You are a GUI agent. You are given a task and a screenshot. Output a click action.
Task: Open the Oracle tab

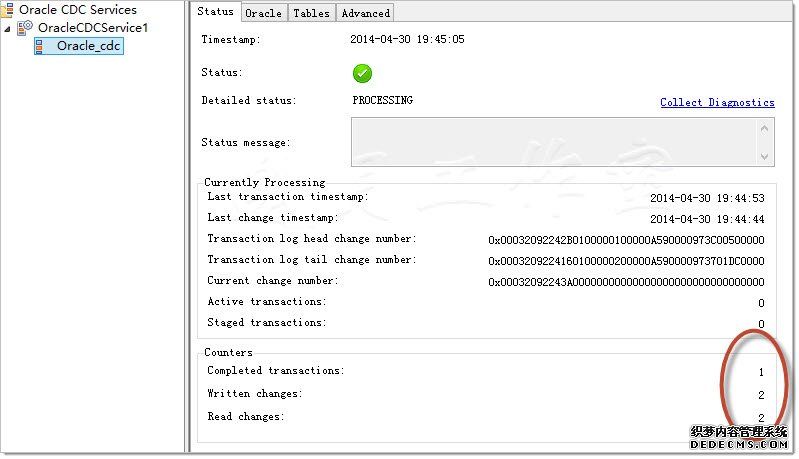point(263,13)
